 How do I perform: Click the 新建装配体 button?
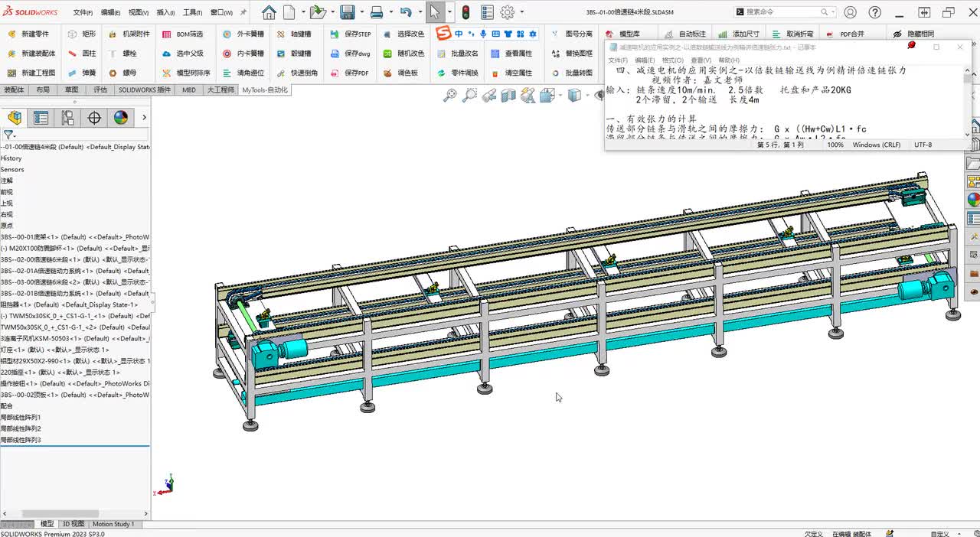pos(31,54)
